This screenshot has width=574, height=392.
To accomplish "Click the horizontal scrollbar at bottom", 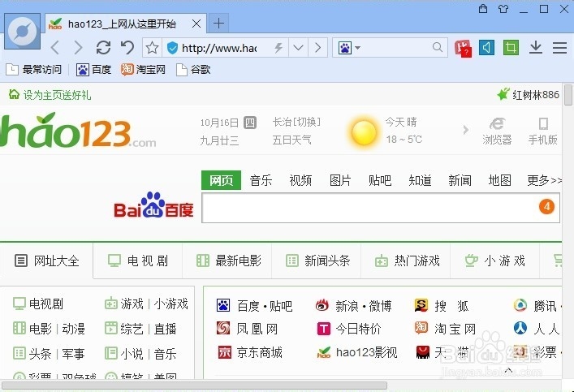I will click(x=194, y=386).
